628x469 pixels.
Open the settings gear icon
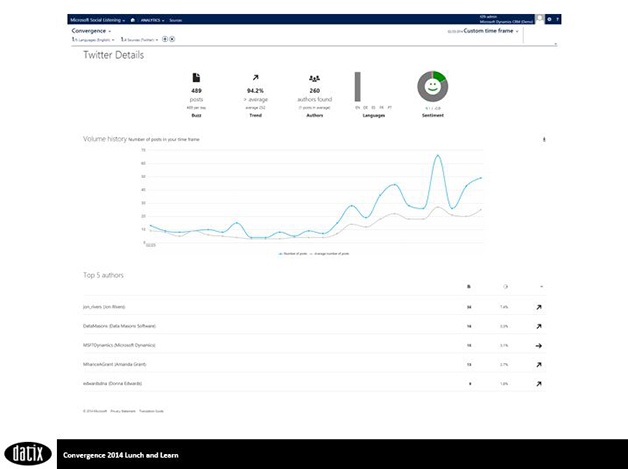(x=550, y=19)
